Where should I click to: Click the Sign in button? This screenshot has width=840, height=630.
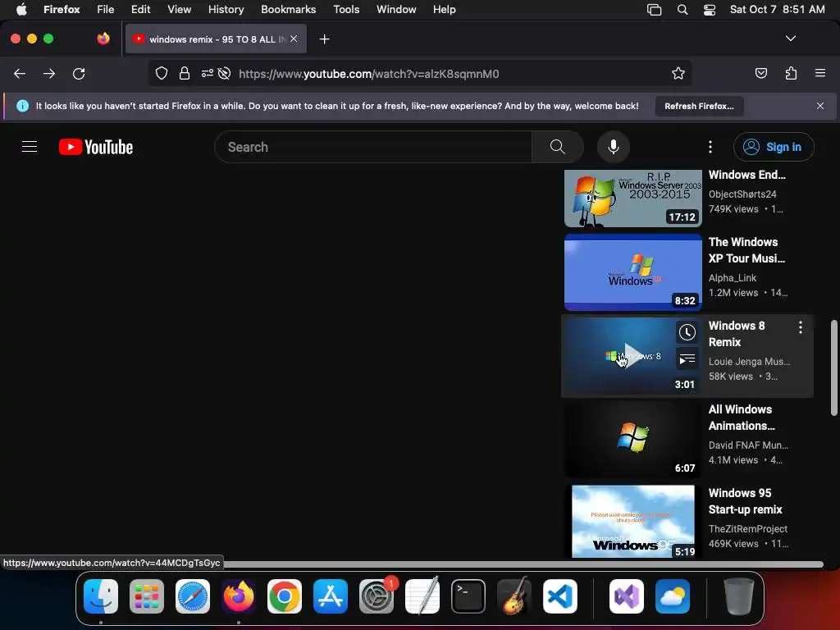coord(774,147)
